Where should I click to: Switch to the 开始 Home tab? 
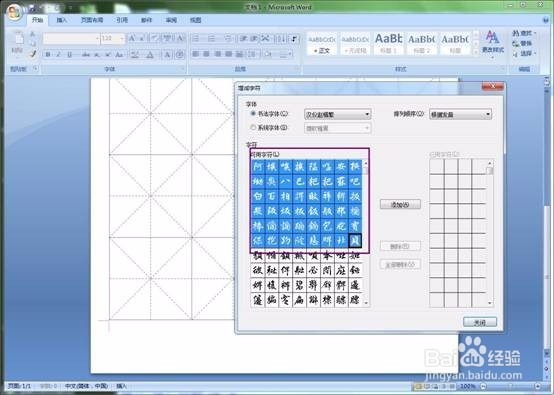click(37, 20)
